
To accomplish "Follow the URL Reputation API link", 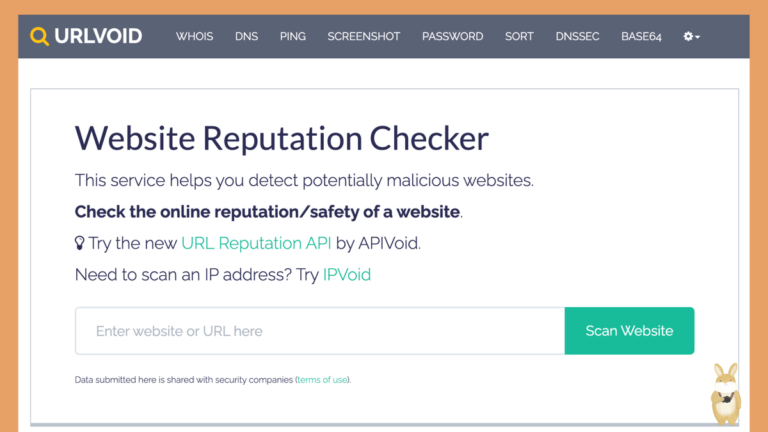I will click(x=256, y=243).
